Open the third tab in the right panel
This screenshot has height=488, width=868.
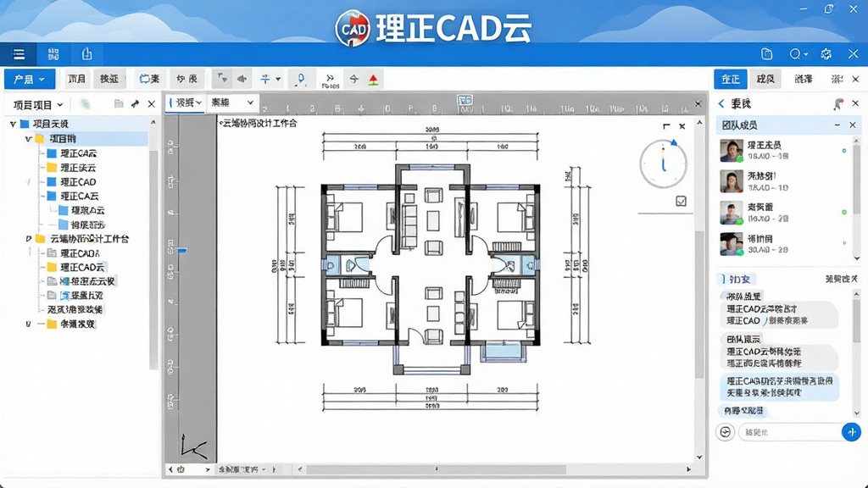(804, 79)
